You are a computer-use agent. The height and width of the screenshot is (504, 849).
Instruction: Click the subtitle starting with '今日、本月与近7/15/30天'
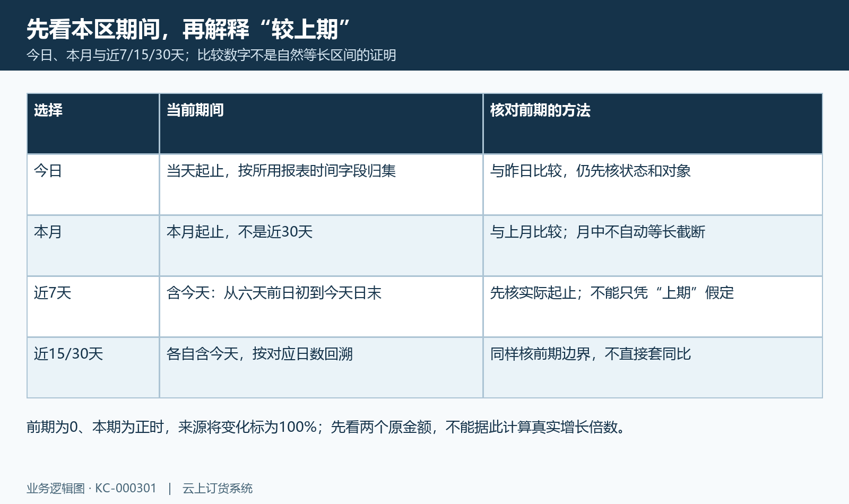pos(211,55)
